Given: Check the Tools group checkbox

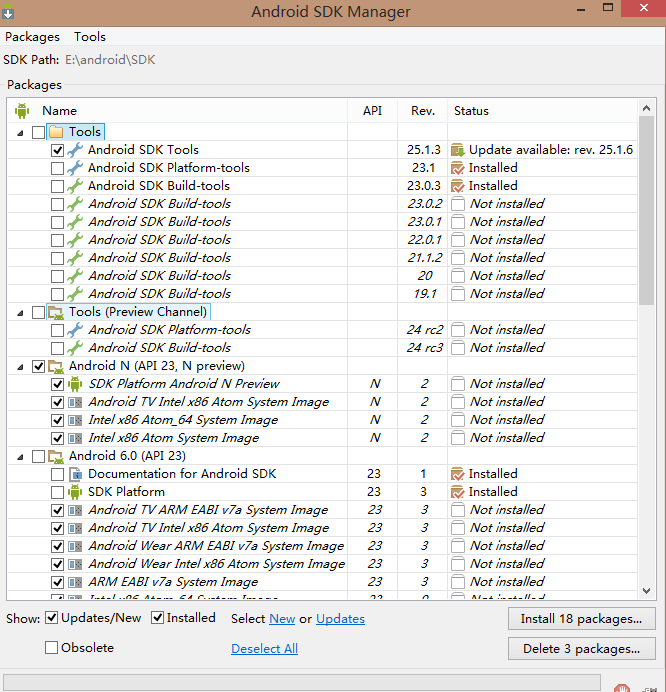Looking at the screenshot, I should point(38,132).
